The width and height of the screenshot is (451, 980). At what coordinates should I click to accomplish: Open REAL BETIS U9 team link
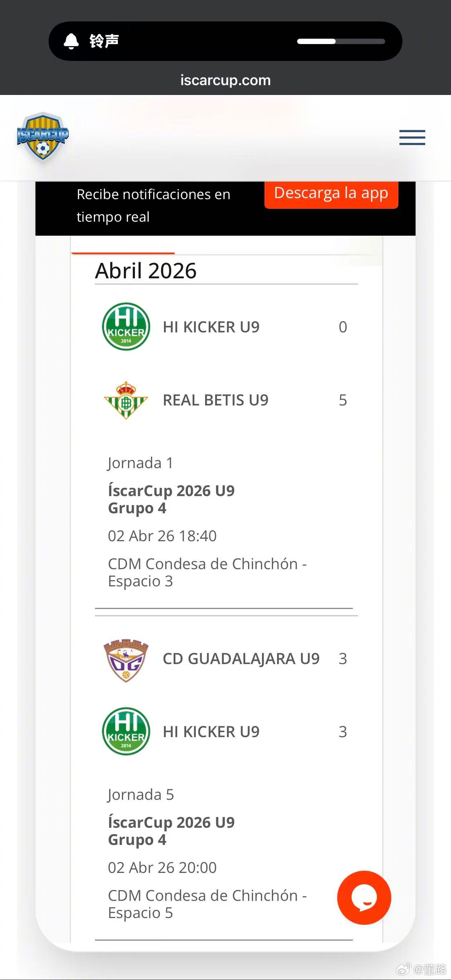[215, 400]
